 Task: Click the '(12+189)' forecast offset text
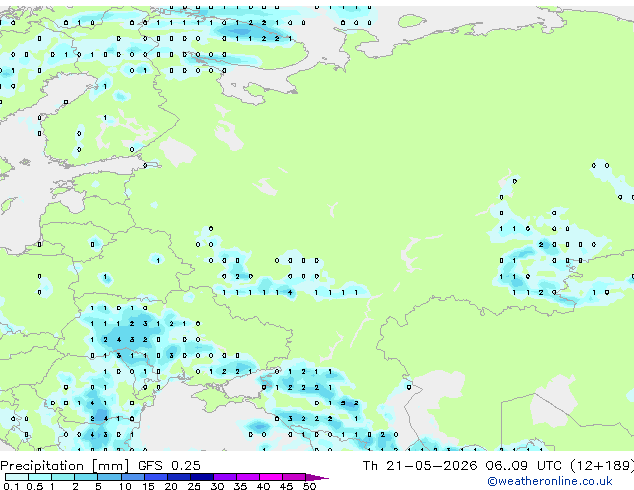[x=602, y=466]
